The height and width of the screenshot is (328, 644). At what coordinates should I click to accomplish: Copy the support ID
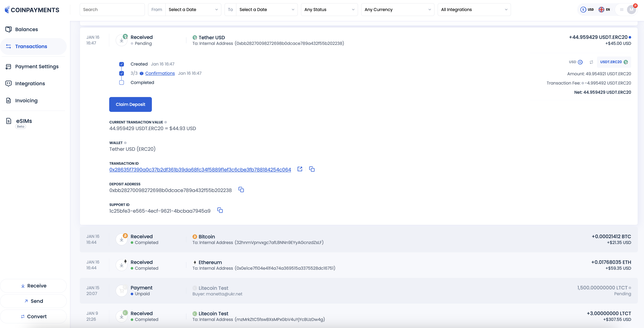coord(220,210)
